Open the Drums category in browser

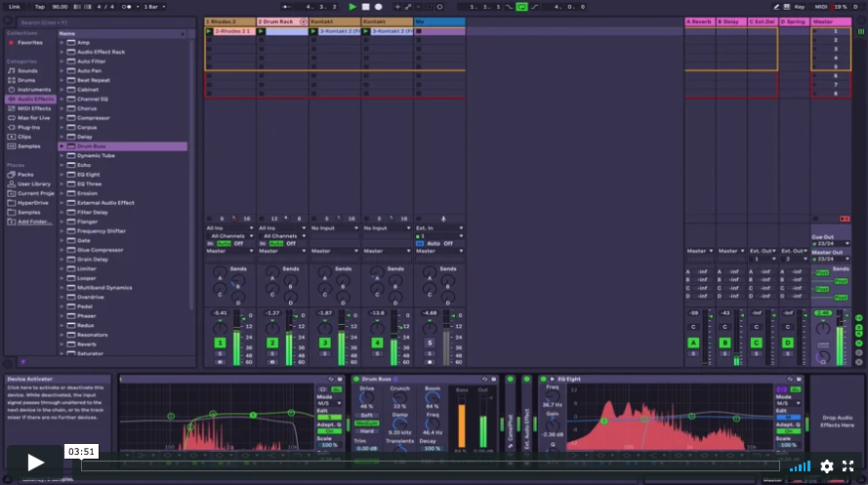[26, 80]
